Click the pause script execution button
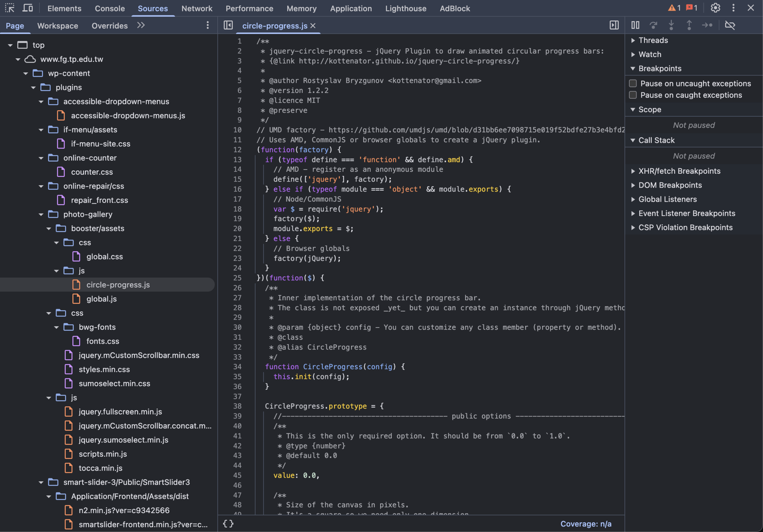The image size is (763, 532). [635, 25]
